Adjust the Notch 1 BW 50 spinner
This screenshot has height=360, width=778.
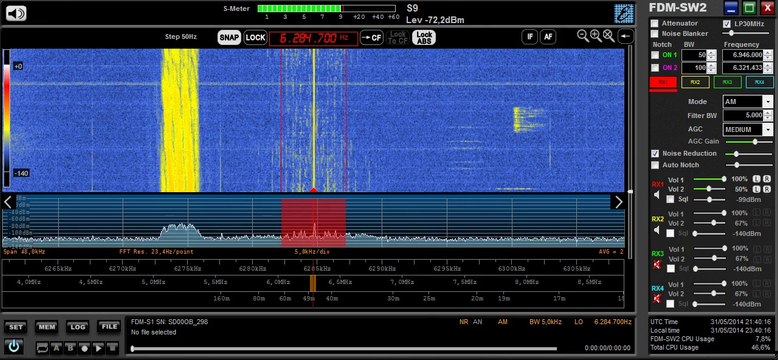[712, 55]
